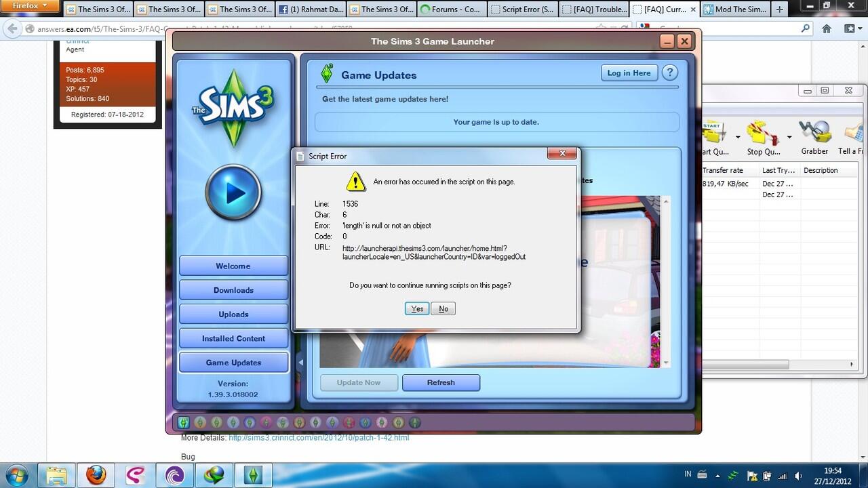This screenshot has height=488, width=868.
Task: Expand the Stop Queue dropdown arrow
Action: [x=789, y=138]
